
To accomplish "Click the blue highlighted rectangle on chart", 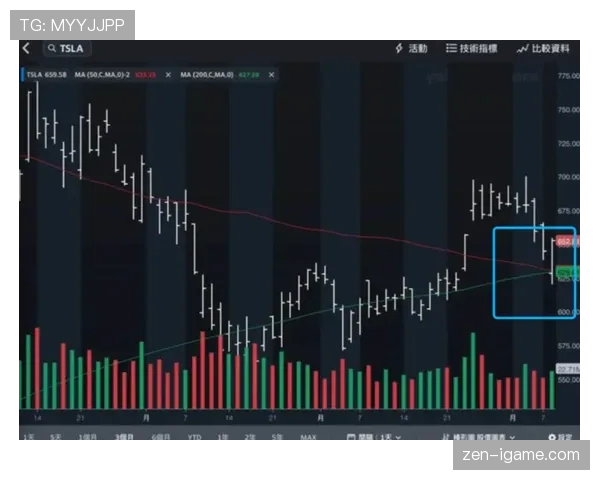I will [534, 272].
